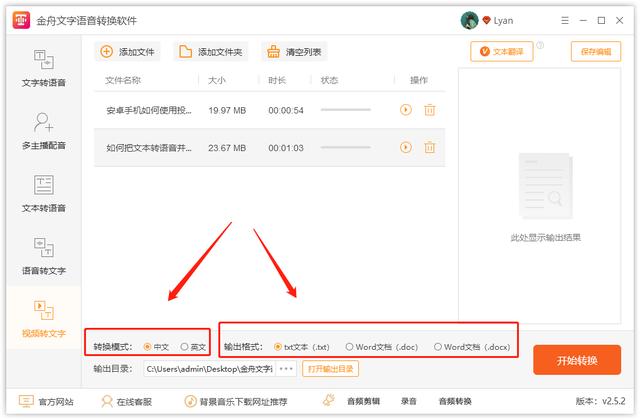Click the 00:01:03 duration cell
This screenshot has height=420, width=640.
pyautogui.click(x=286, y=148)
